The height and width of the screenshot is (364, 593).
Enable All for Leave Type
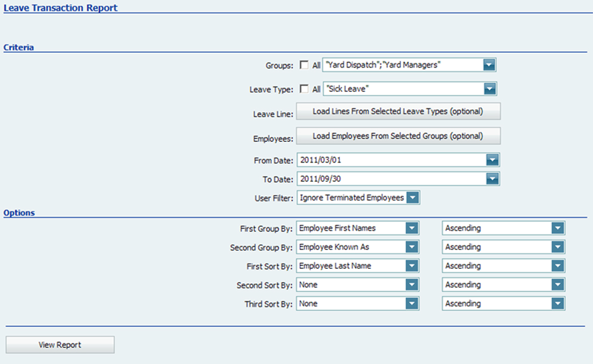click(x=305, y=89)
